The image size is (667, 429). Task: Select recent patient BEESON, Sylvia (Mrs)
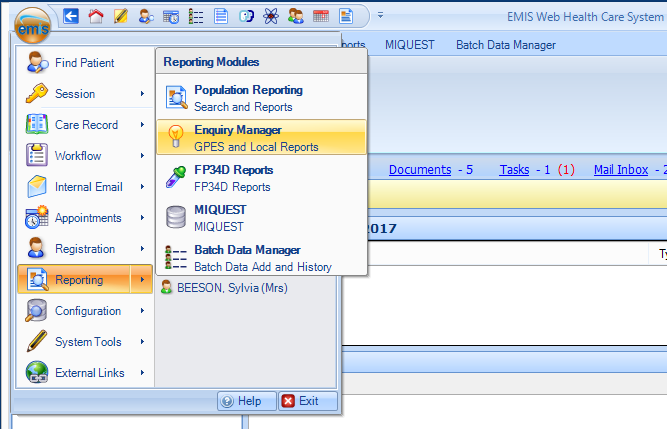225,288
